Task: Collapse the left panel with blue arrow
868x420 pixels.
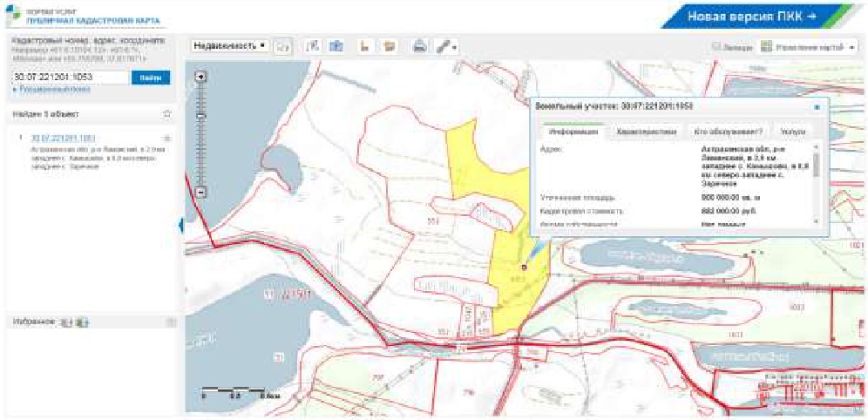Action: [x=181, y=225]
